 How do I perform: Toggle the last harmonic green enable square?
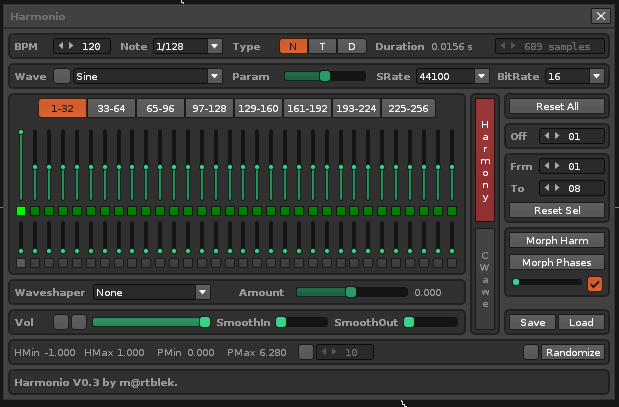pos(452,211)
